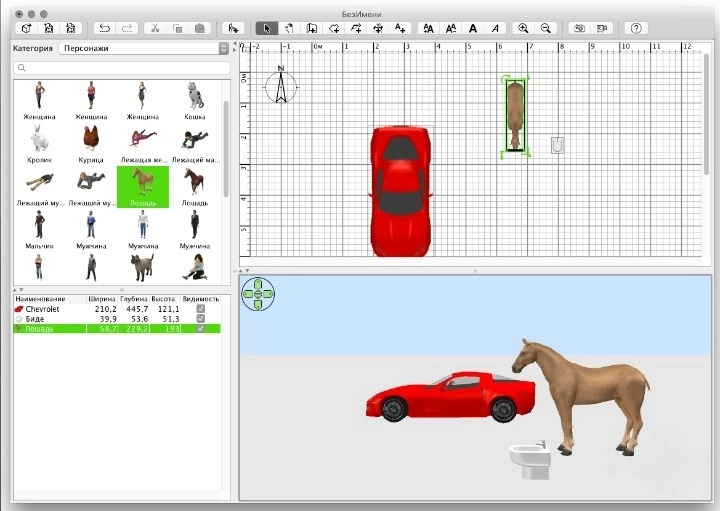Click the catalog search field

tap(120, 68)
